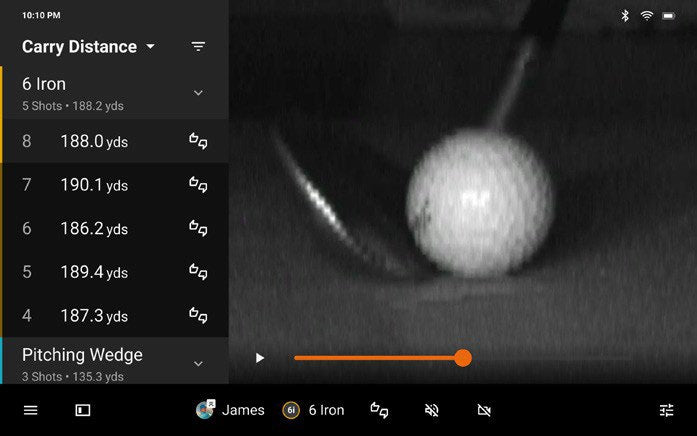Collapse the 6 Iron shot group
697x436 pixels.
point(198,93)
